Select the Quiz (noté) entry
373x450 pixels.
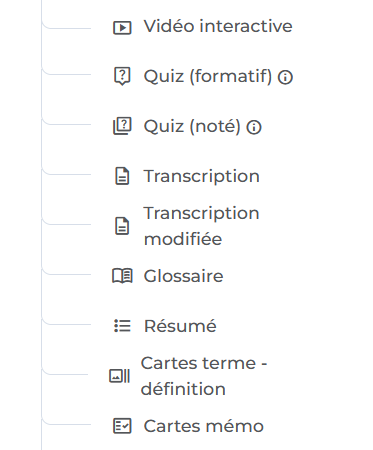tap(192, 126)
